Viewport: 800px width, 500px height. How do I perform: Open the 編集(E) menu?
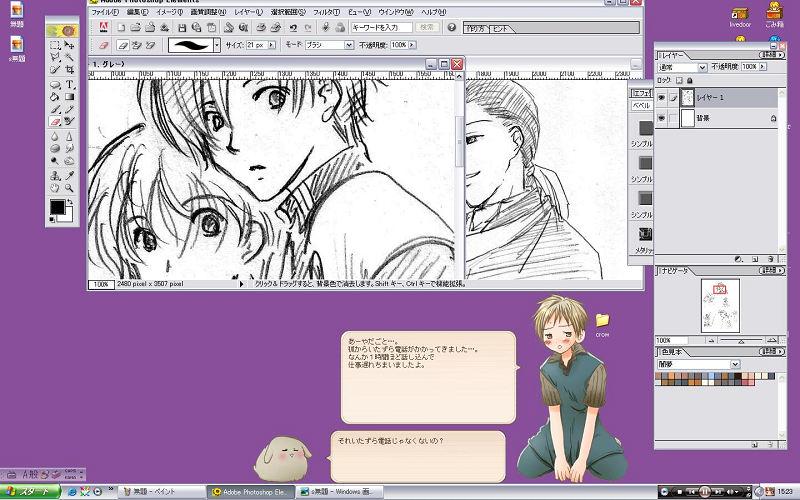point(137,12)
